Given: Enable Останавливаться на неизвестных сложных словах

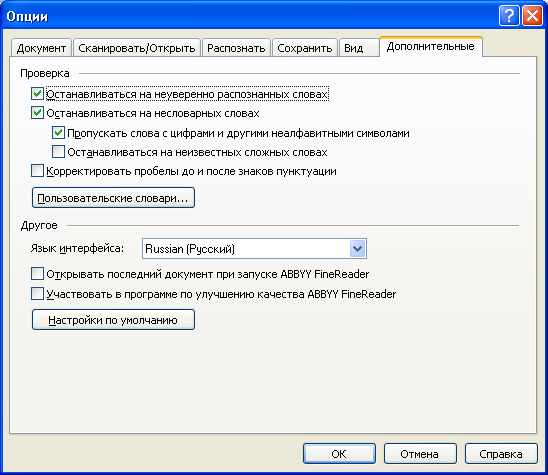Looking at the screenshot, I should [58, 152].
